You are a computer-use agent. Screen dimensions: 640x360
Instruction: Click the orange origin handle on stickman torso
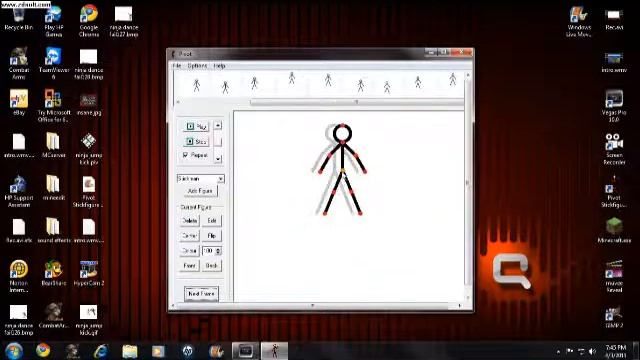coord(343,170)
